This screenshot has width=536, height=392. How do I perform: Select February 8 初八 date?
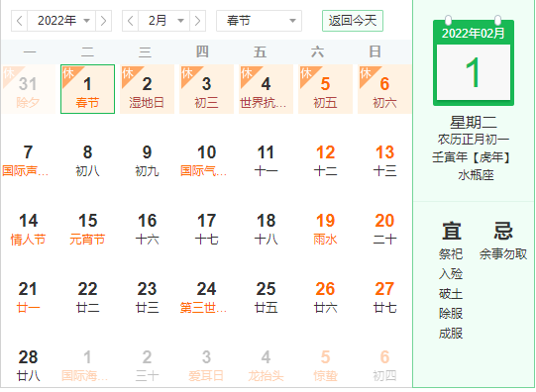(87, 160)
